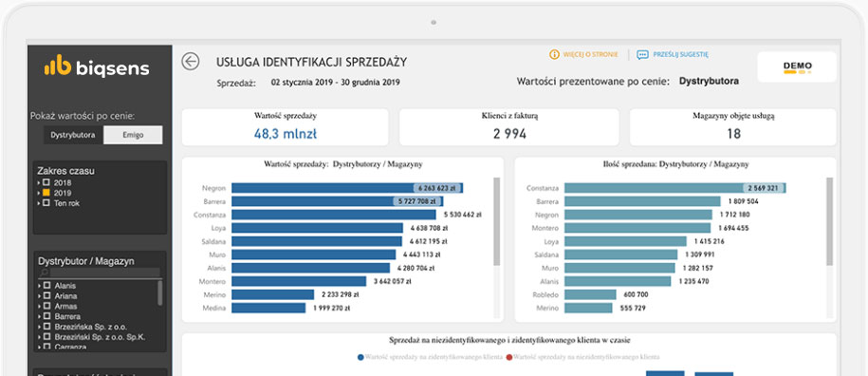The image size is (868, 376).
Task: Click the 6 263 623 zł value label
Action: (x=436, y=188)
